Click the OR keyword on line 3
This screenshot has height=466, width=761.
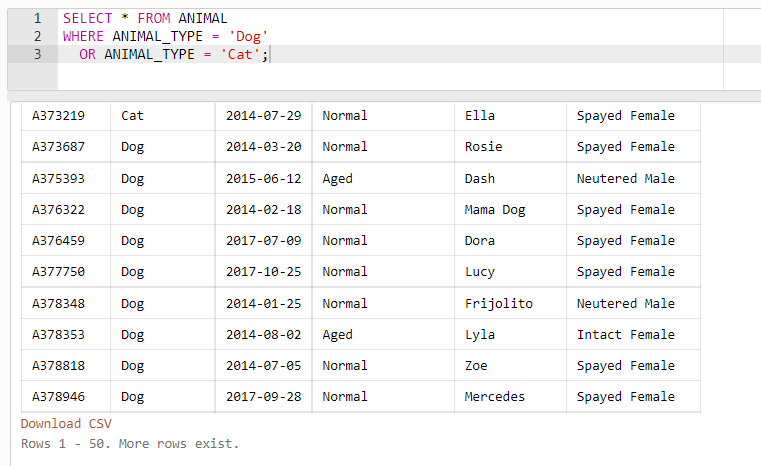click(x=87, y=54)
